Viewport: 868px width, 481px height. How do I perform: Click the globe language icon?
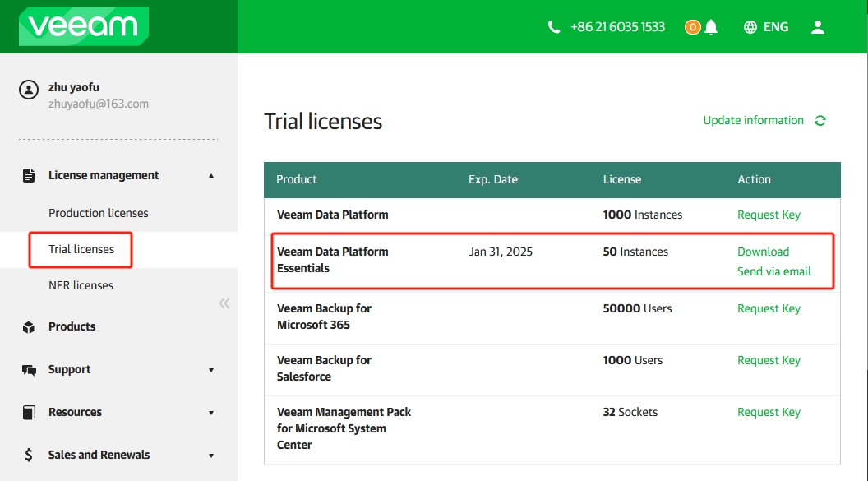click(x=750, y=27)
